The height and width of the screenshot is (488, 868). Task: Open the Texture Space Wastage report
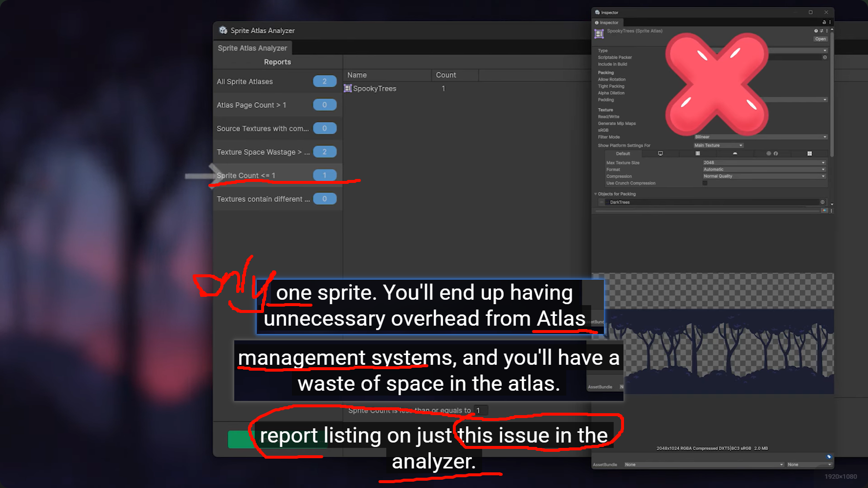(277, 152)
